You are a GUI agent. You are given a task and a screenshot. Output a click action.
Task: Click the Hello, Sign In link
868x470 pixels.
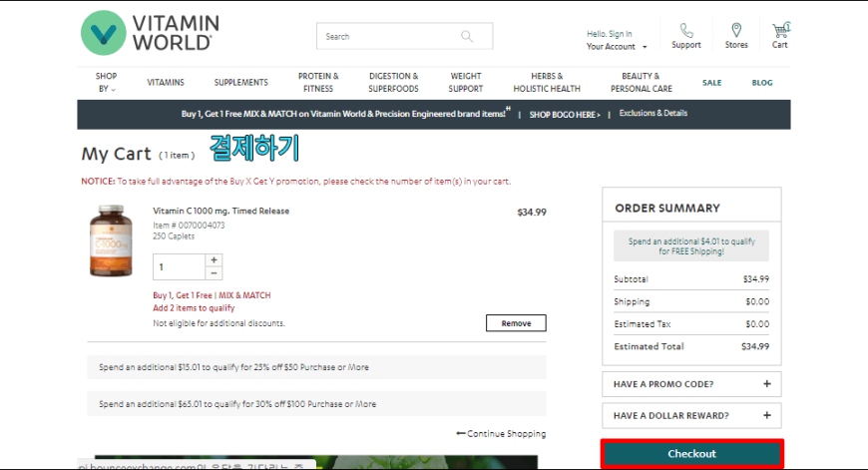click(x=609, y=34)
